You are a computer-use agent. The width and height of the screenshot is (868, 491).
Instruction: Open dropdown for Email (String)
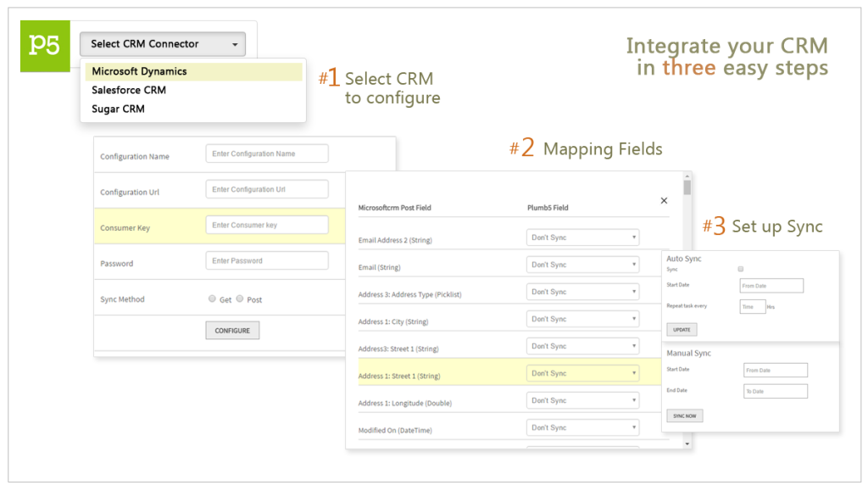(x=583, y=265)
